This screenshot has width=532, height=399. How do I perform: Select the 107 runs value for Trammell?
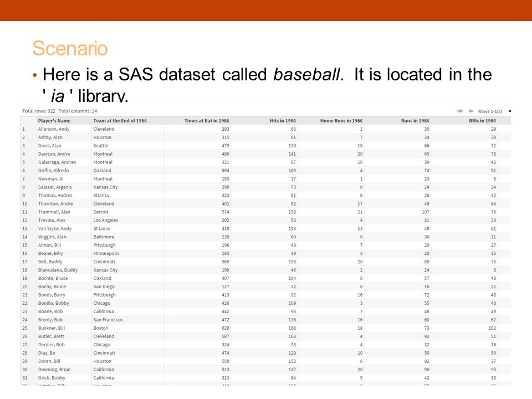click(426, 212)
